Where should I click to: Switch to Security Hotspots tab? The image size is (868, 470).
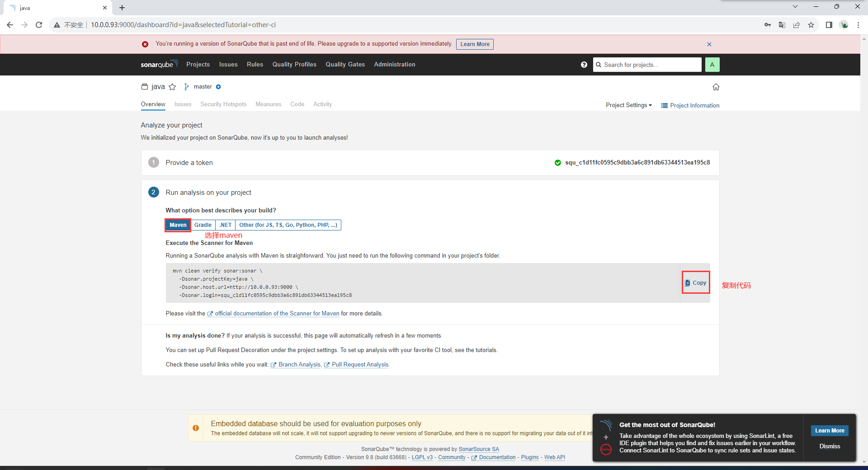223,104
